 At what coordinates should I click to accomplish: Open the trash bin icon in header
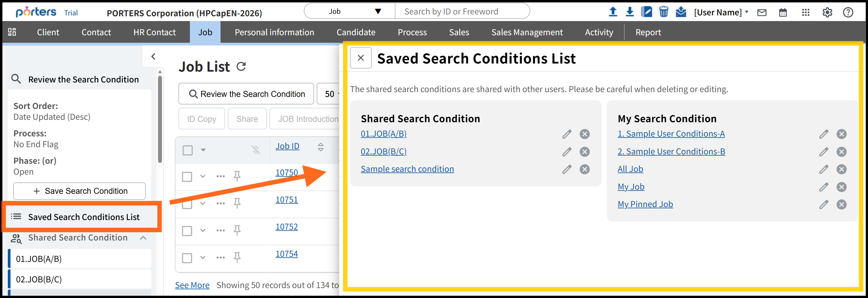pyautogui.click(x=663, y=12)
